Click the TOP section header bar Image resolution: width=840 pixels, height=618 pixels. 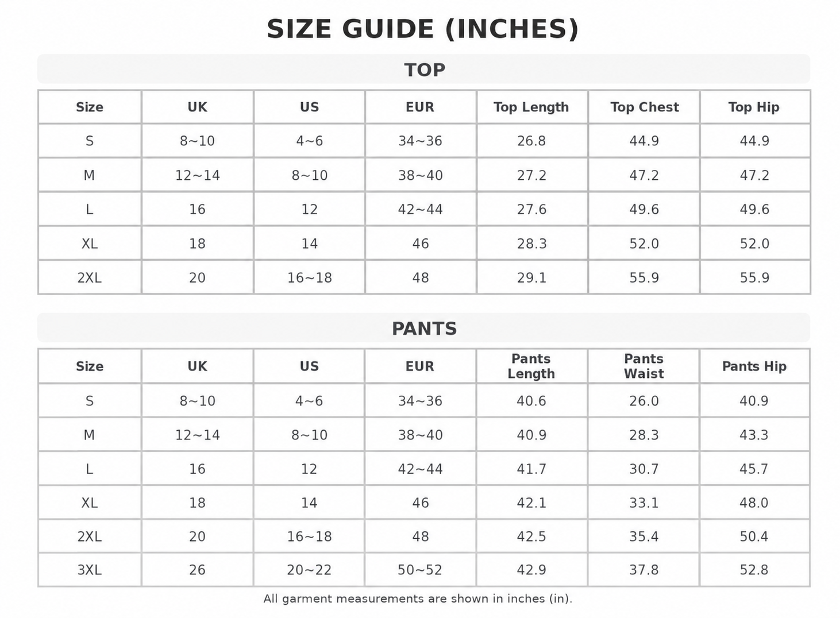tap(423, 69)
